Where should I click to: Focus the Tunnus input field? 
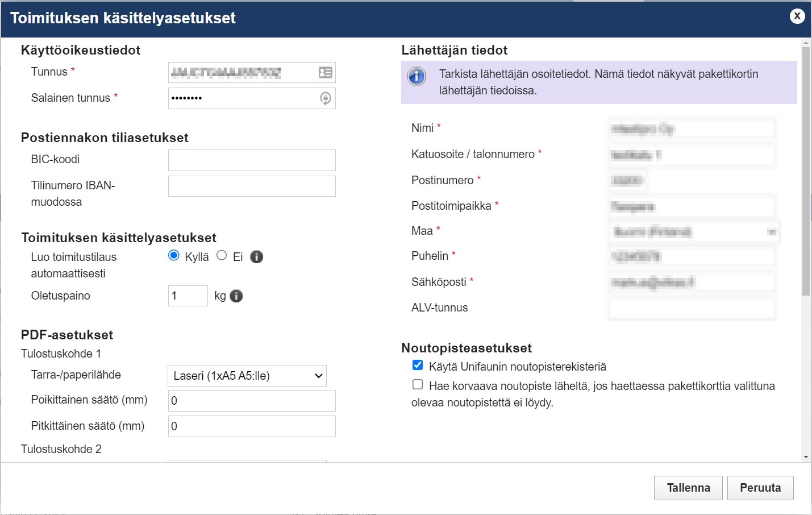(252, 73)
